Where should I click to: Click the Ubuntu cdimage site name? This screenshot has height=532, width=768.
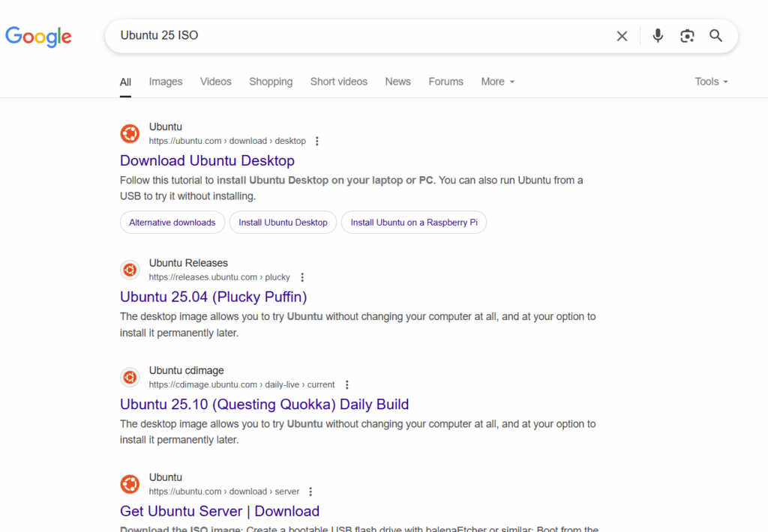187,370
